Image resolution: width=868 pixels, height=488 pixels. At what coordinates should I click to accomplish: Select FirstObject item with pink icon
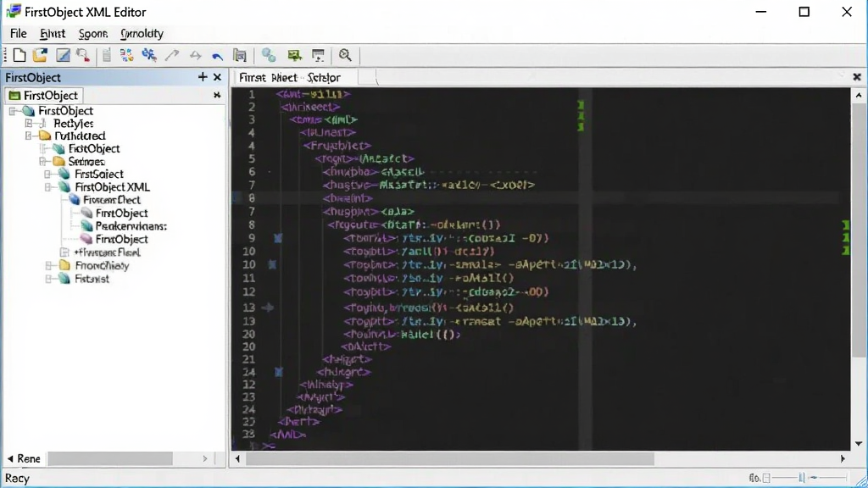(121, 239)
